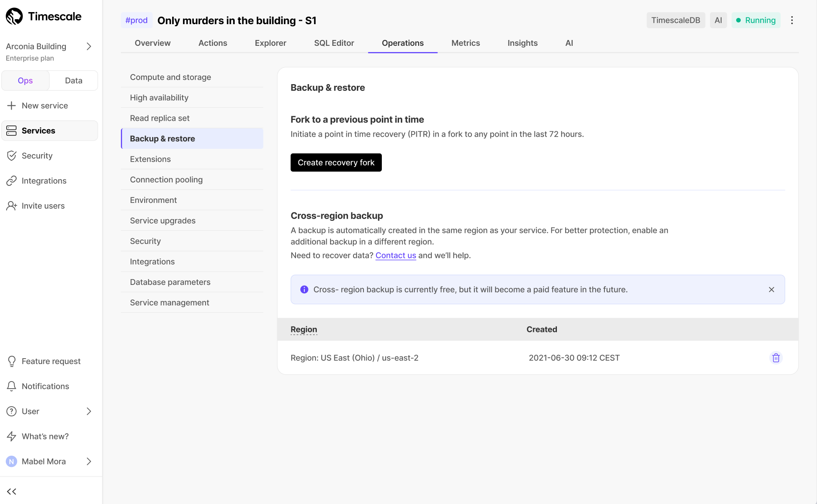The image size is (817, 504).
Task: Select Backup & restore in operations menu
Action: (x=192, y=139)
